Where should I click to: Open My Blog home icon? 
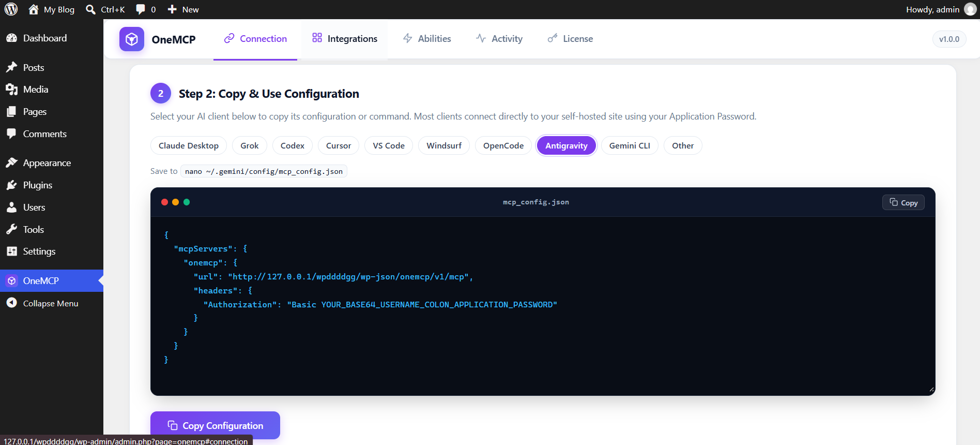34,9
